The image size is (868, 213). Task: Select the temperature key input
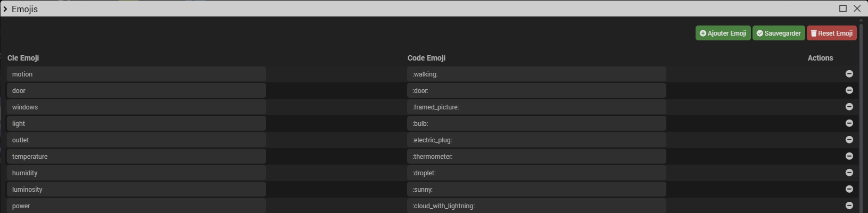[x=136, y=157]
